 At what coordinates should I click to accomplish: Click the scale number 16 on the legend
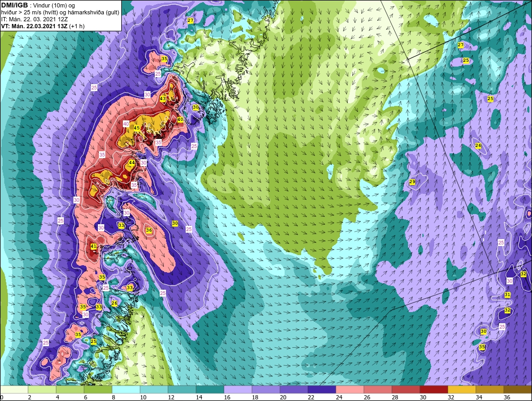coord(227,397)
